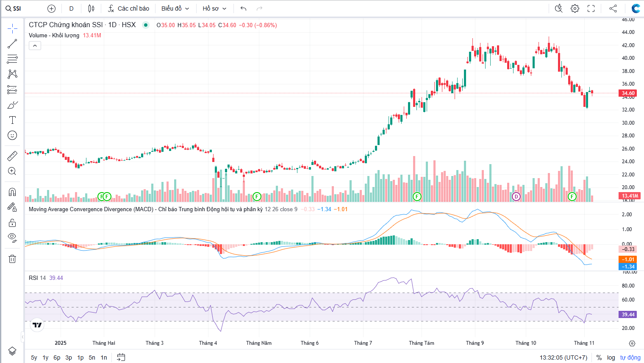This screenshot has height=363, width=644.
Task: Toggle hide all drawings eye icon
Action: 12,237
